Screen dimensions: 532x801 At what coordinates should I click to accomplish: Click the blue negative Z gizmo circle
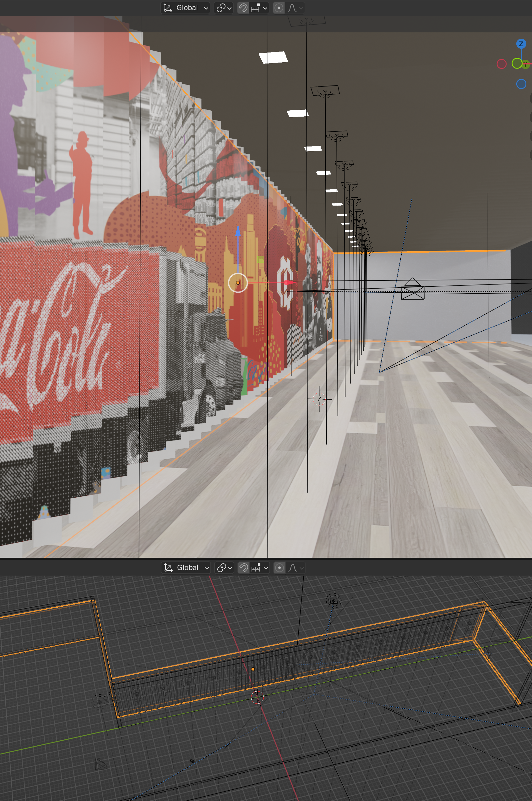pyautogui.click(x=521, y=84)
